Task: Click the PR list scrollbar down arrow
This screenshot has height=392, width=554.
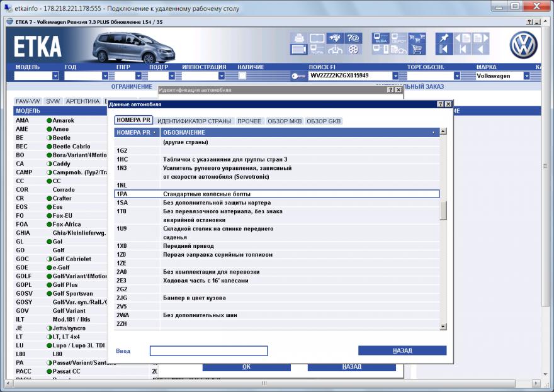Action: [x=443, y=327]
